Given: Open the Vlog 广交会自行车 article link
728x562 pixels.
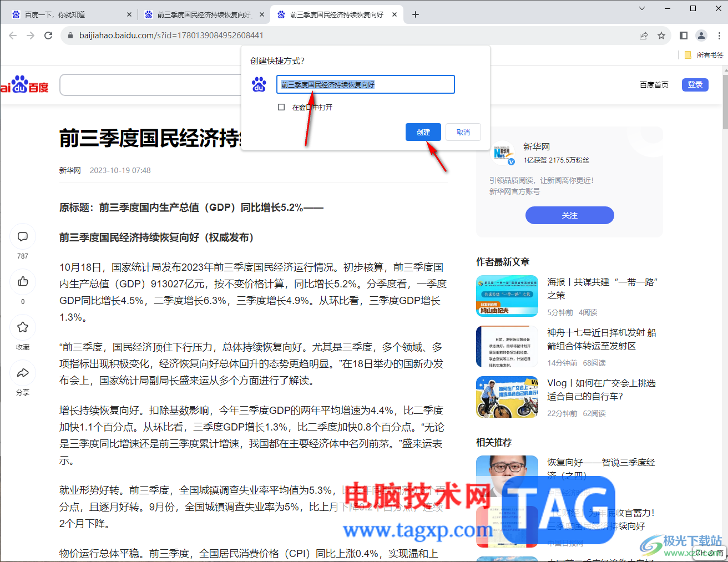Looking at the screenshot, I should [601, 389].
